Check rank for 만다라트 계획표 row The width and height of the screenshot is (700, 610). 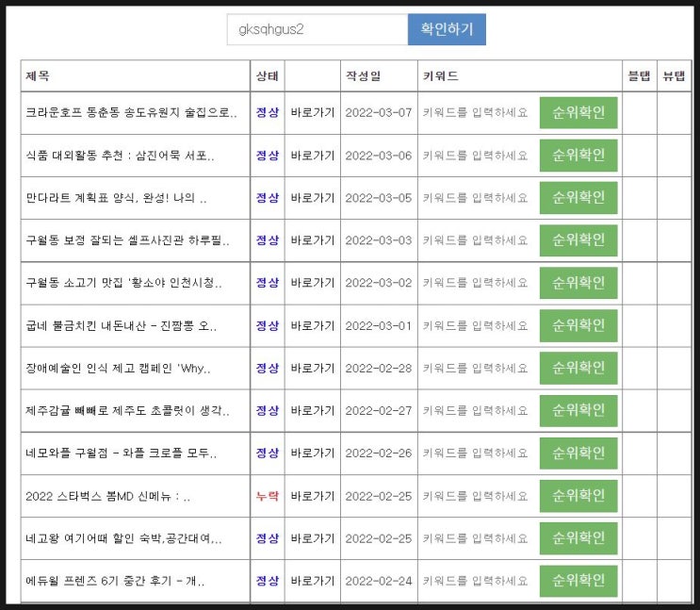tap(578, 198)
